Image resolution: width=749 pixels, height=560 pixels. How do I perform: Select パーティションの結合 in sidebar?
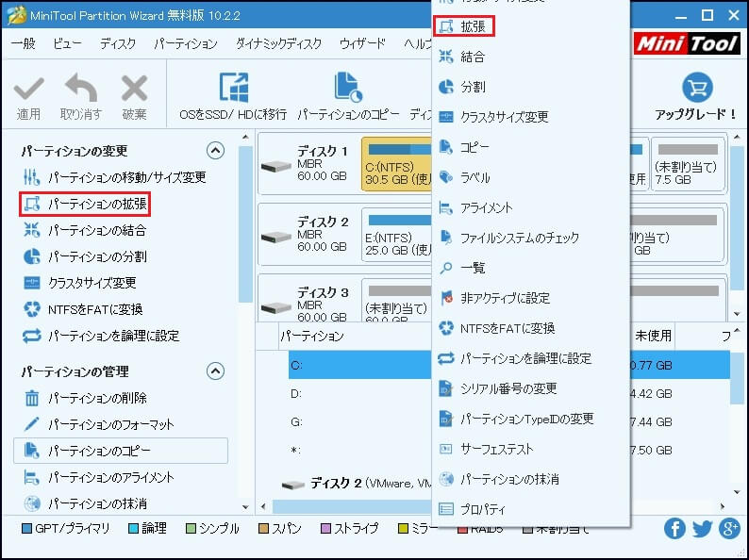tap(85, 231)
